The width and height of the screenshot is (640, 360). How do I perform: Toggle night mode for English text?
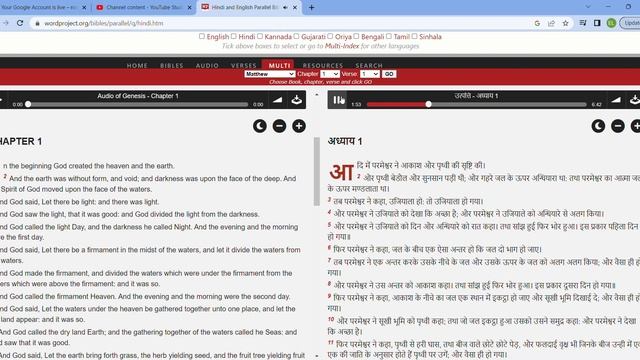click(260, 126)
